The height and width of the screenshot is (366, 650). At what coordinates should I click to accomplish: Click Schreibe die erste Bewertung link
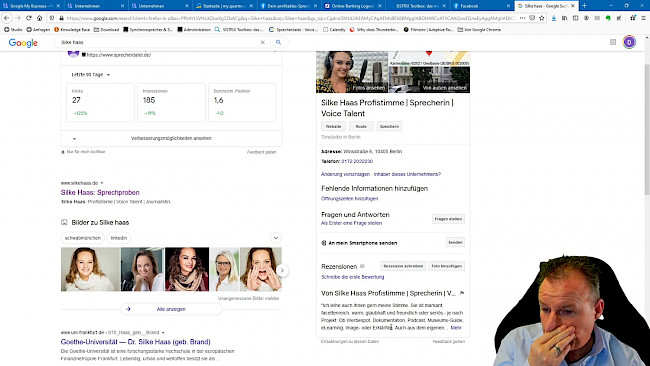pyautogui.click(x=352, y=277)
